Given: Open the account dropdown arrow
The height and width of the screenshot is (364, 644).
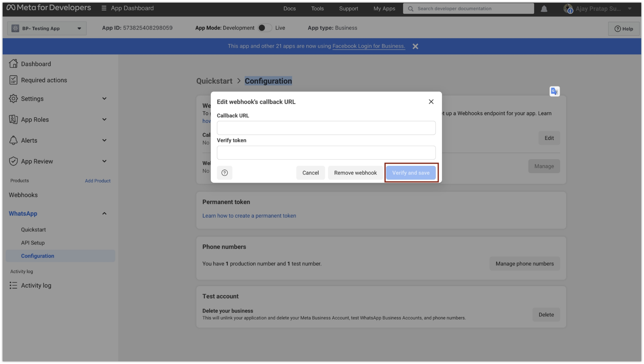Looking at the screenshot, I should coord(630,9).
